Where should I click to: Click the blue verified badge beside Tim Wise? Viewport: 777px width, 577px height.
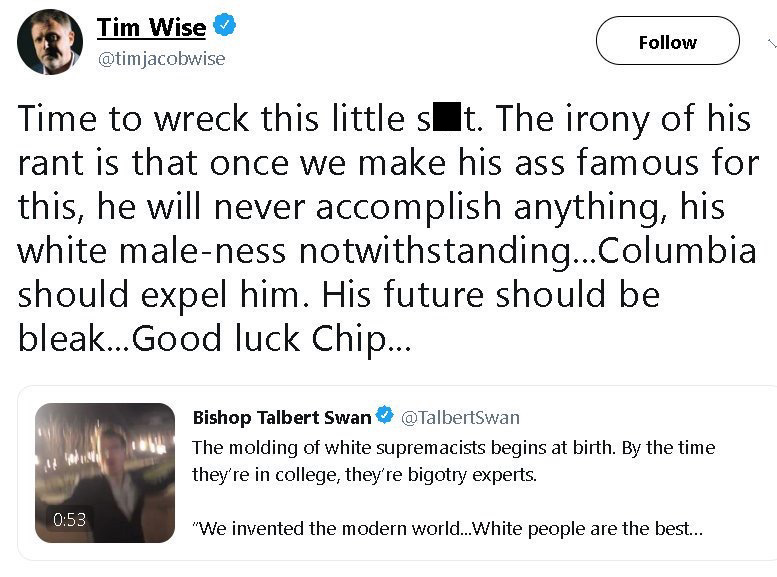click(224, 25)
